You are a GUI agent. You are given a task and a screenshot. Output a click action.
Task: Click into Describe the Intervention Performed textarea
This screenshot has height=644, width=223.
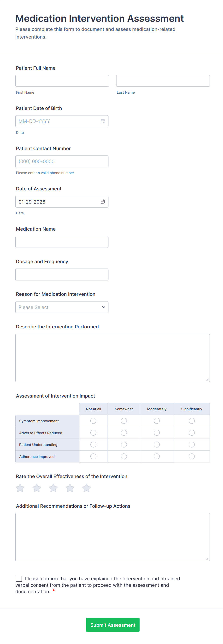coord(113,358)
